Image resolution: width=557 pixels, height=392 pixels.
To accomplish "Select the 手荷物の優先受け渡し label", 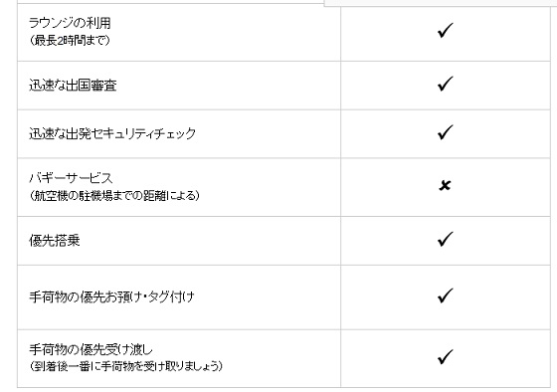I will (x=91, y=349).
